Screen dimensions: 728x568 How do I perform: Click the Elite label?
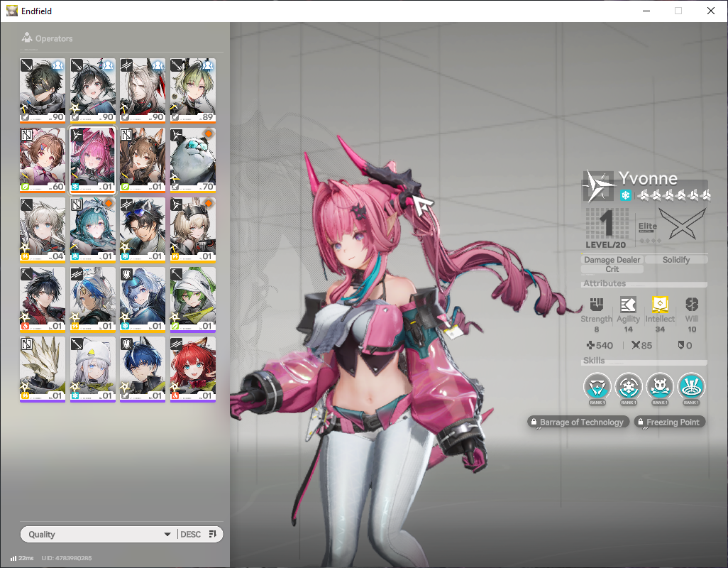tap(647, 226)
